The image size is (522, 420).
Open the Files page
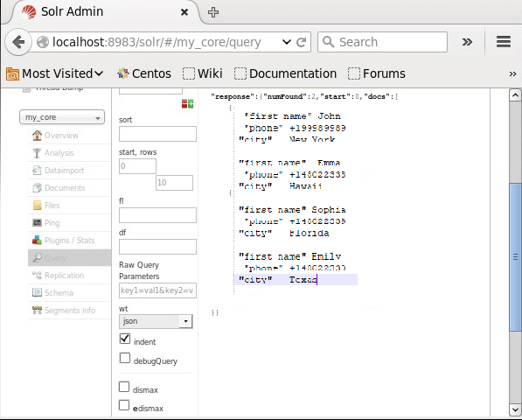(x=70, y=205)
